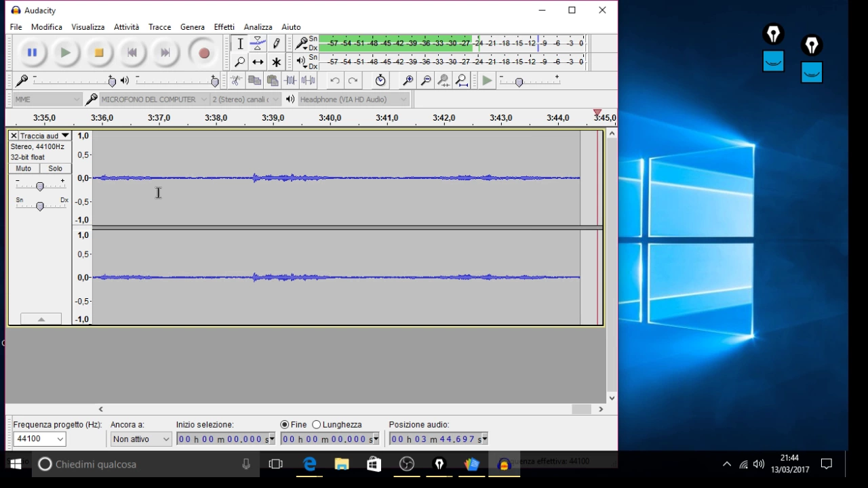Click the Cut scissors icon
This screenshot has height=488, width=868.
coord(236,81)
